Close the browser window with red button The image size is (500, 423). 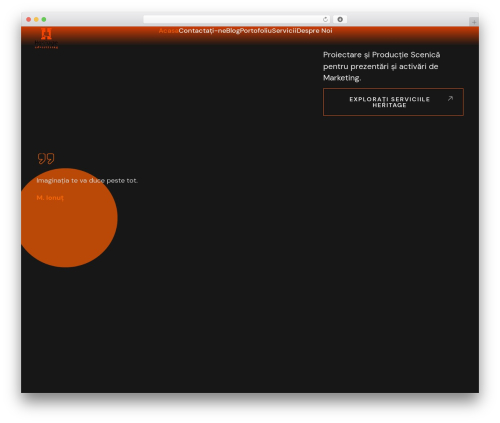(29, 19)
